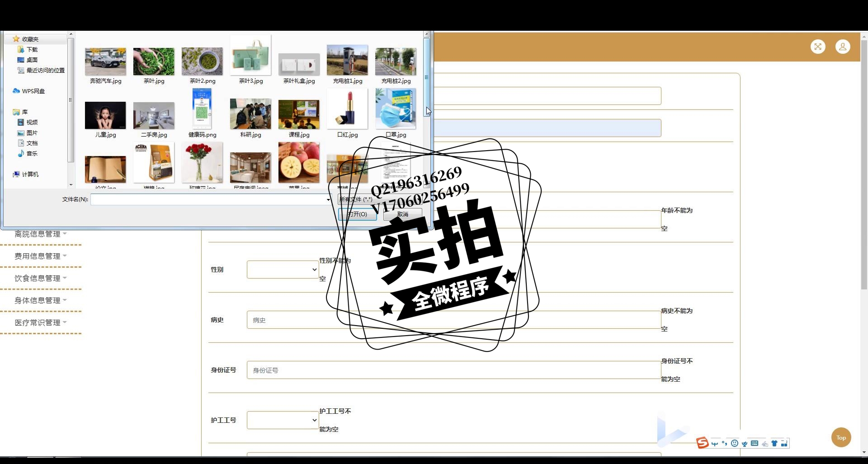Open the 性别 gender dropdown
The width and height of the screenshot is (868, 464).
coord(283,270)
